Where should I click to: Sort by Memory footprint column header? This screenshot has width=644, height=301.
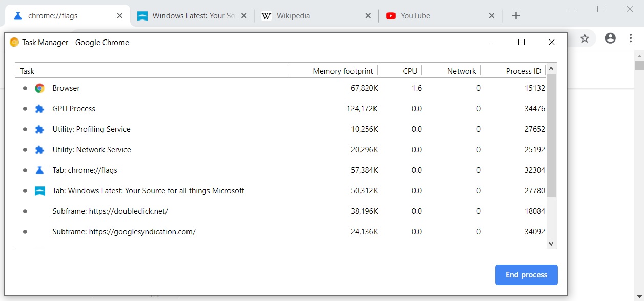(332, 71)
